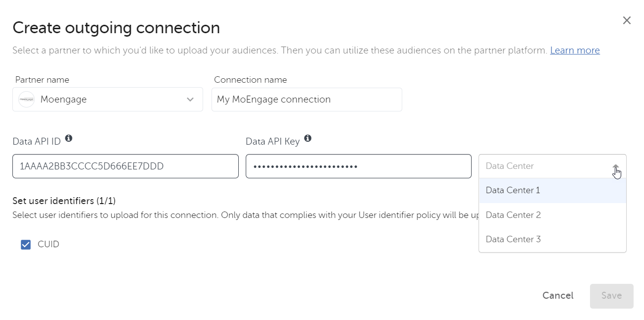
Task: Close the Create outgoing connection dialog
Action: tap(627, 20)
